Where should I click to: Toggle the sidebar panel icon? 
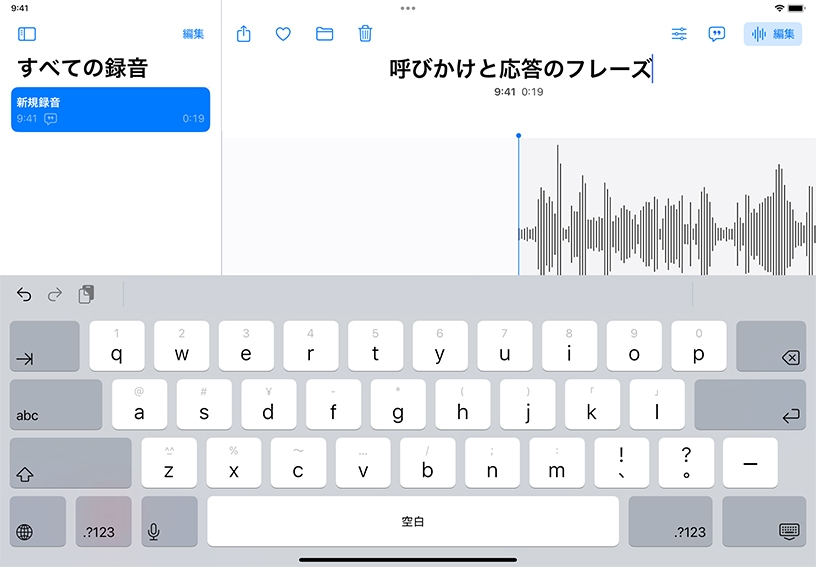[27, 34]
